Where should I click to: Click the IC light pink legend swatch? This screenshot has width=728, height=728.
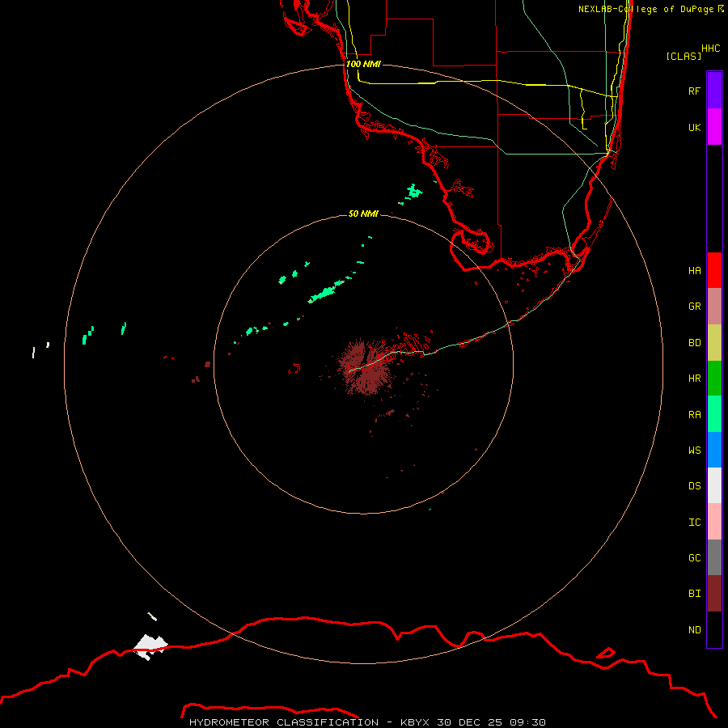point(714,522)
